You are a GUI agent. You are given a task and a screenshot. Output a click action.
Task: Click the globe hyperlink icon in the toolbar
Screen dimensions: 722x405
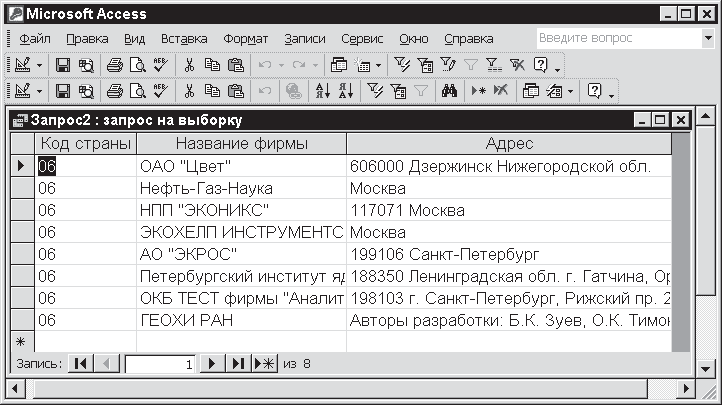point(294,91)
